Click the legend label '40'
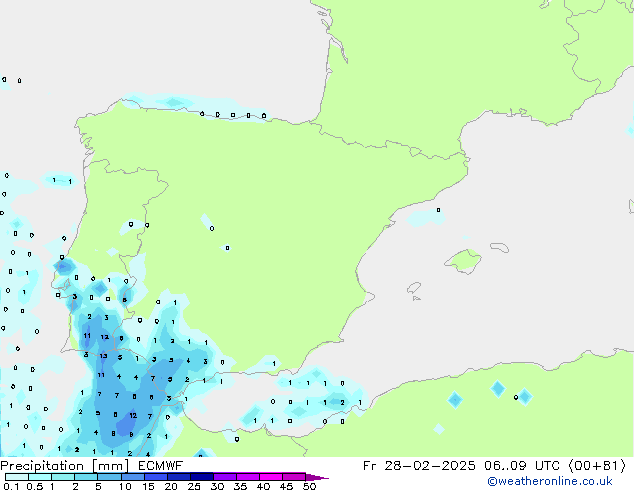This screenshot has height=490, width=634. tap(263, 486)
